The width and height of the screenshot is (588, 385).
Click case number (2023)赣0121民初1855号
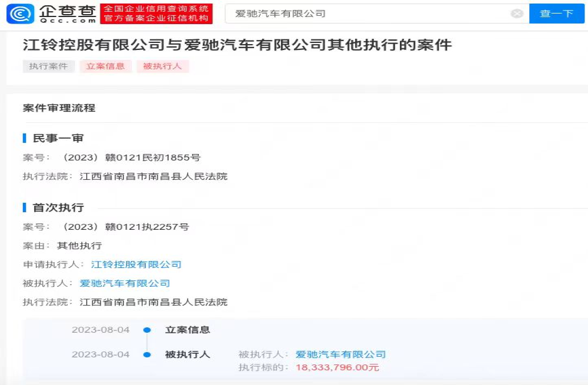pos(130,158)
